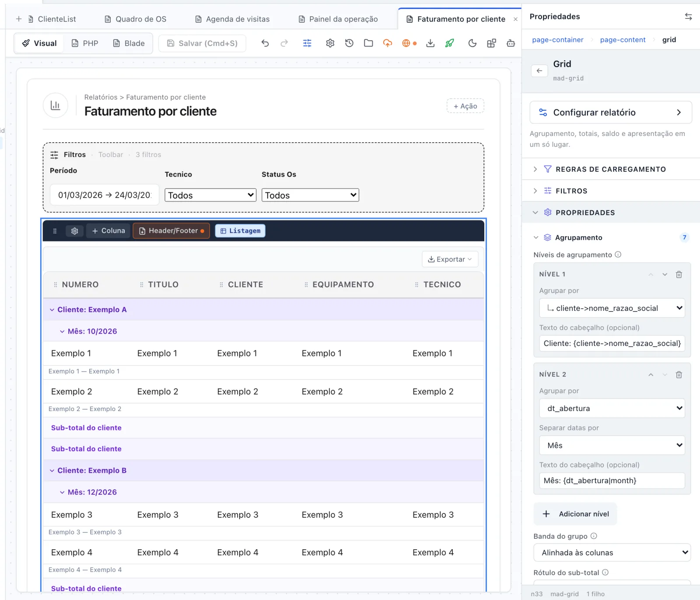Click the Header/Footer button

(x=171, y=230)
